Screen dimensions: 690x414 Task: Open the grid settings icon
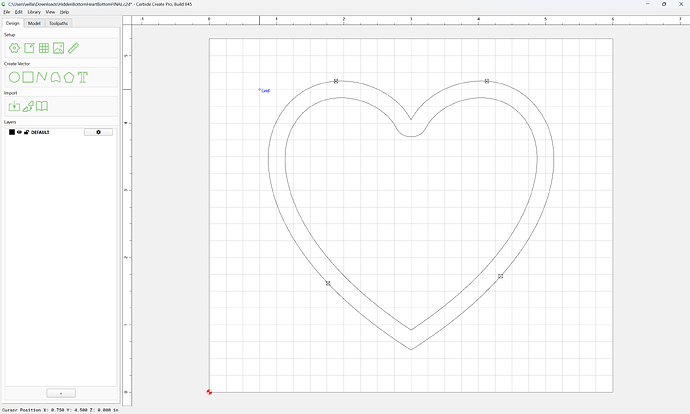click(x=44, y=48)
